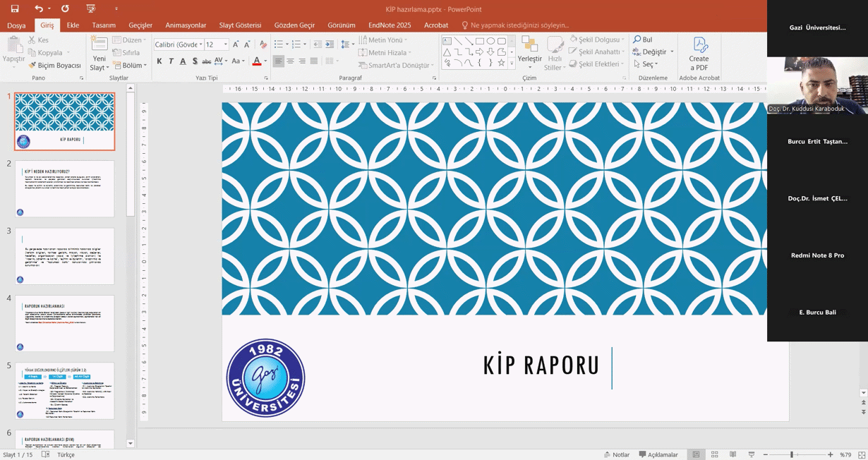The width and height of the screenshot is (868, 460).
Task: Center the paragraph text
Action: [290, 61]
